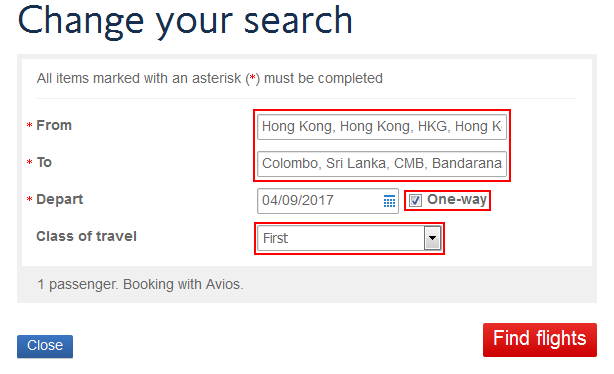Open the Class of travel combo box showing First
The width and height of the screenshot is (614, 374).
coord(349,238)
